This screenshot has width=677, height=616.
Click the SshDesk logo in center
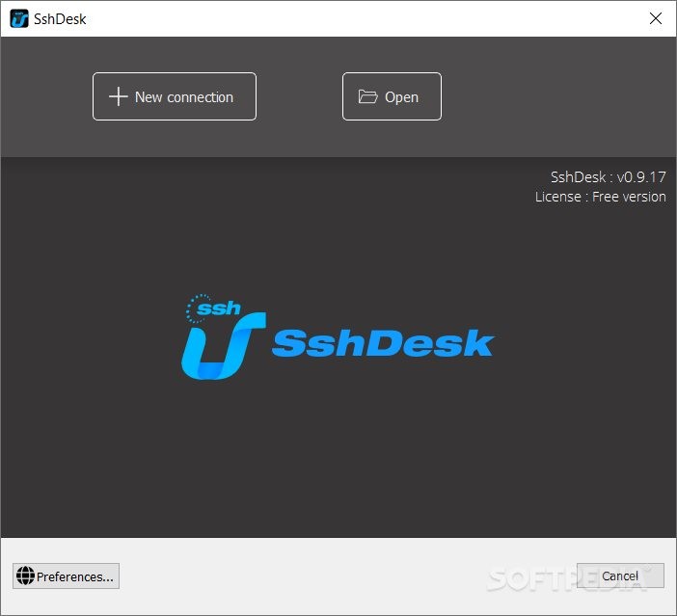[x=338, y=337]
